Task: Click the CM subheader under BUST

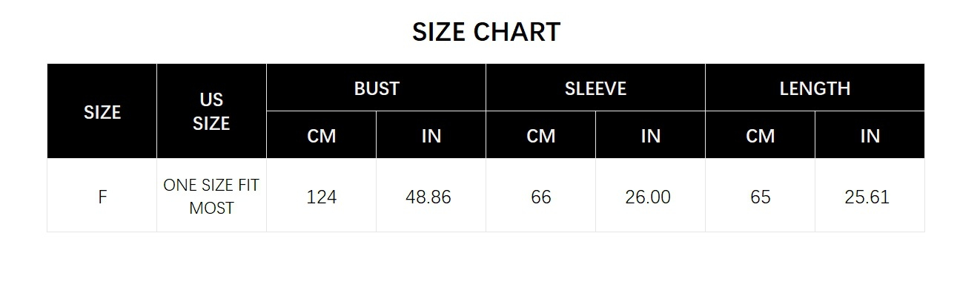Action: coord(322,135)
